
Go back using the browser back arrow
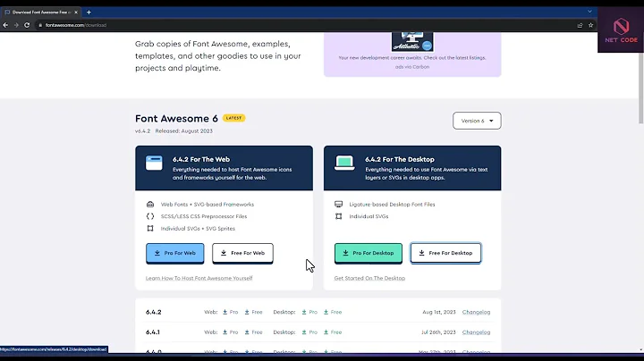point(5,25)
